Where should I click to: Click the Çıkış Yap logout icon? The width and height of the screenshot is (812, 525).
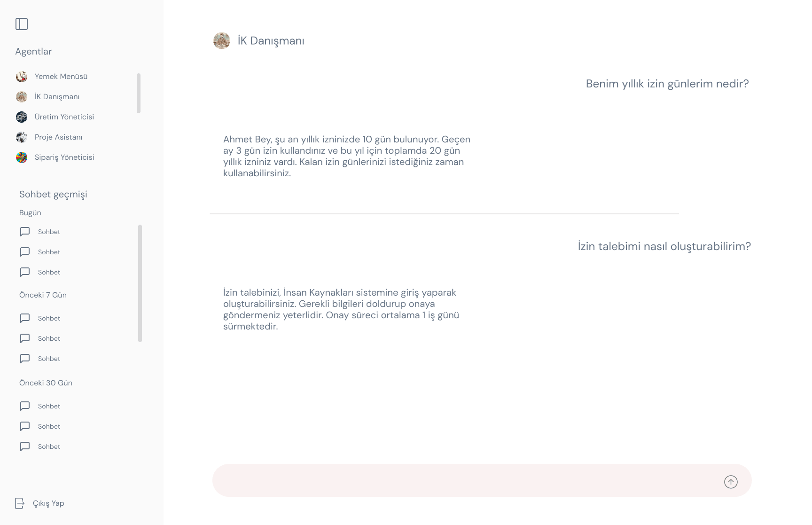[20, 503]
